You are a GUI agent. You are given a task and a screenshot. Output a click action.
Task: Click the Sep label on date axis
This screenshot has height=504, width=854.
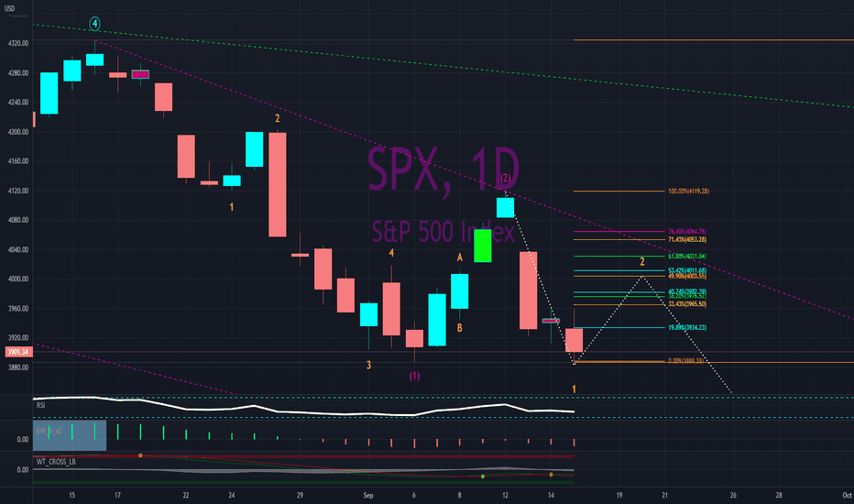tap(368, 495)
